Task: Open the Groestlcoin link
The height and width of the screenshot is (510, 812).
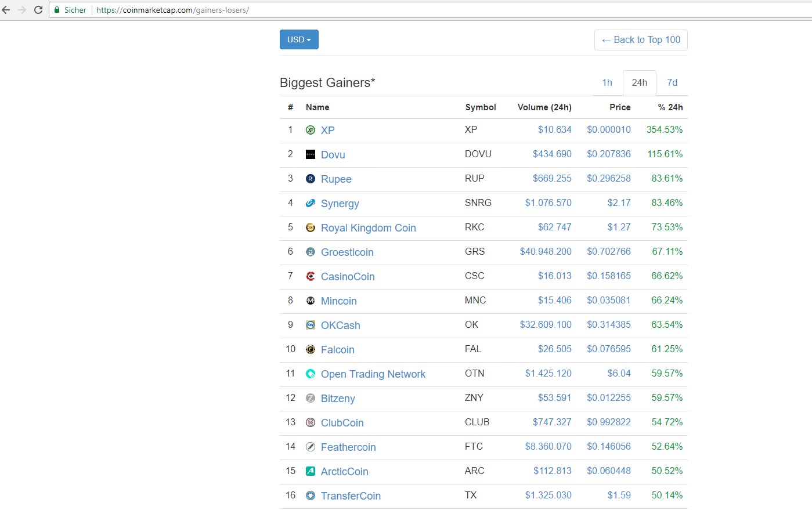Action: (x=347, y=252)
